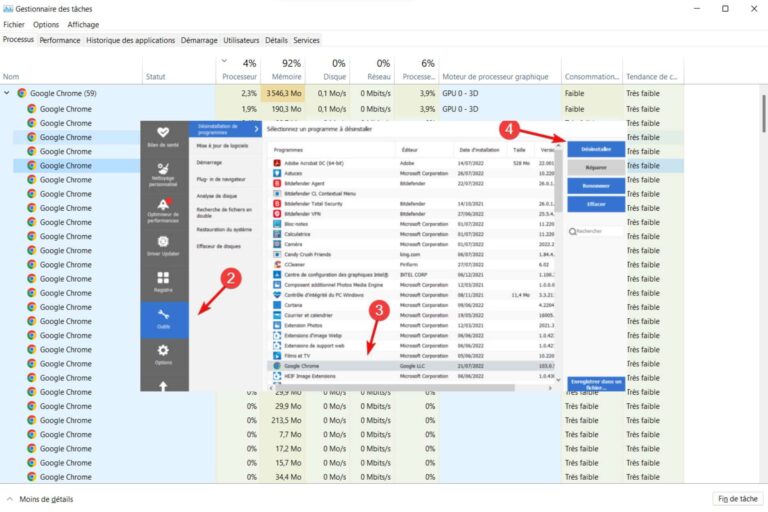Switch to the Performance tab
Screen dimensions: 768x512
[x=60, y=40]
